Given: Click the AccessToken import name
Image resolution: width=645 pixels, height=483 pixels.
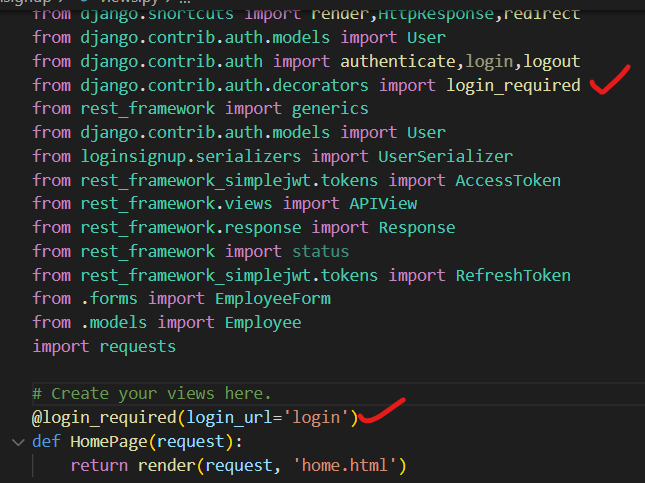Looking at the screenshot, I should [x=508, y=180].
